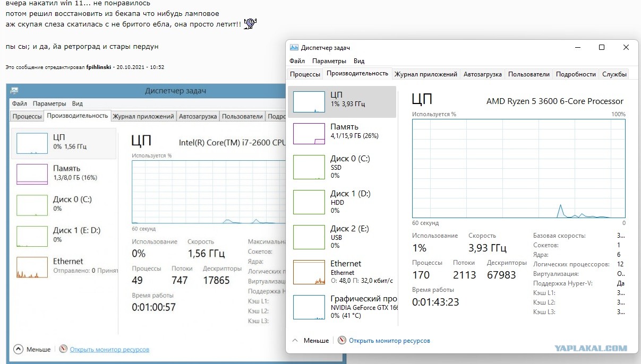Click the 17865 descriptors value
641x364 pixels.
[x=217, y=280]
